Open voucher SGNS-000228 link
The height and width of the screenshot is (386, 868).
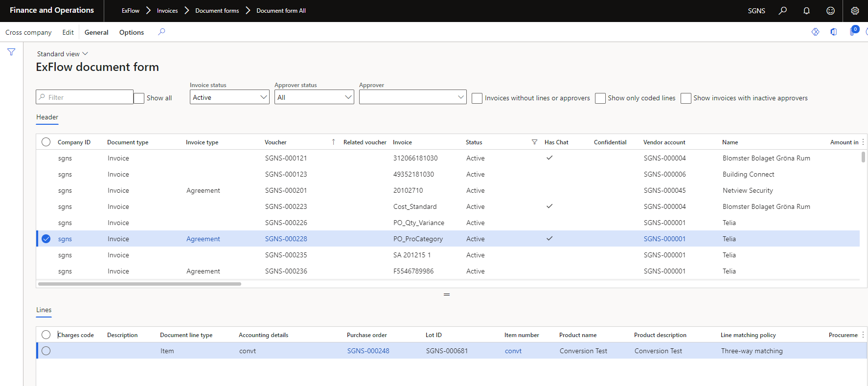pyautogui.click(x=286, y=239)
